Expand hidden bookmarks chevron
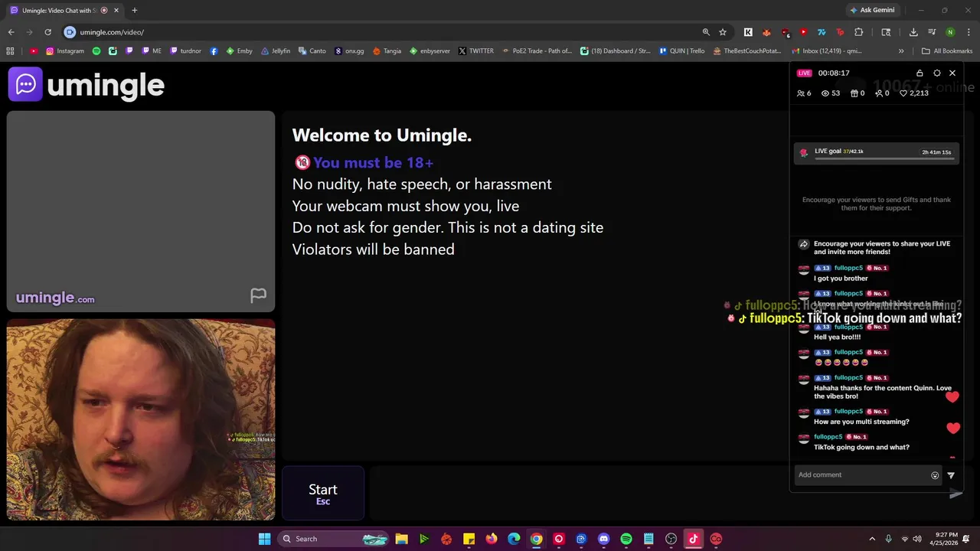980x551 pixels. point(901,51)
